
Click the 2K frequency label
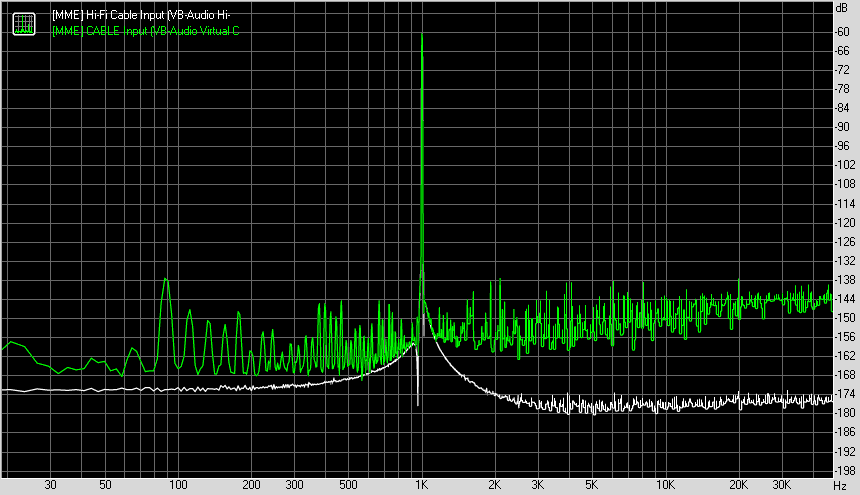495,485
